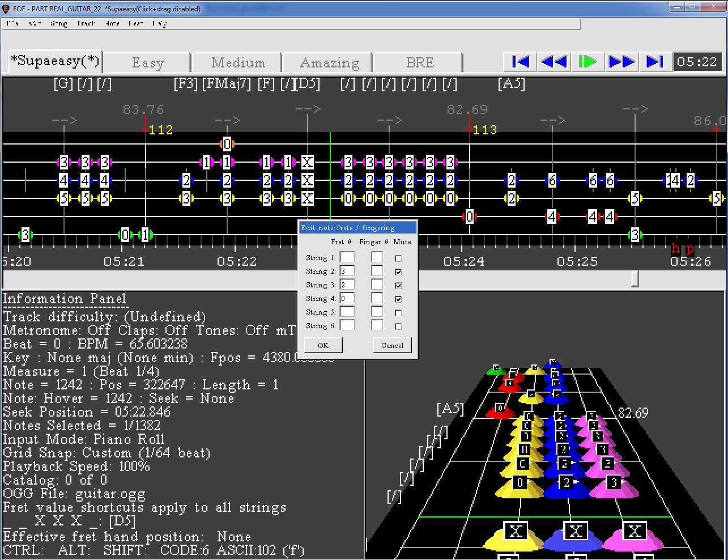Screen dimensions: 728x560
Task: Enable Mute checkbox for String 1
Action: [x=398, y=258]
